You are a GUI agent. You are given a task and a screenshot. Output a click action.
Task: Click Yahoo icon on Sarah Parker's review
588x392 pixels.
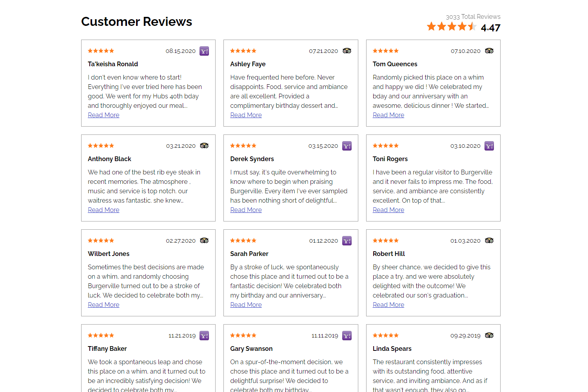pos(347,241)
